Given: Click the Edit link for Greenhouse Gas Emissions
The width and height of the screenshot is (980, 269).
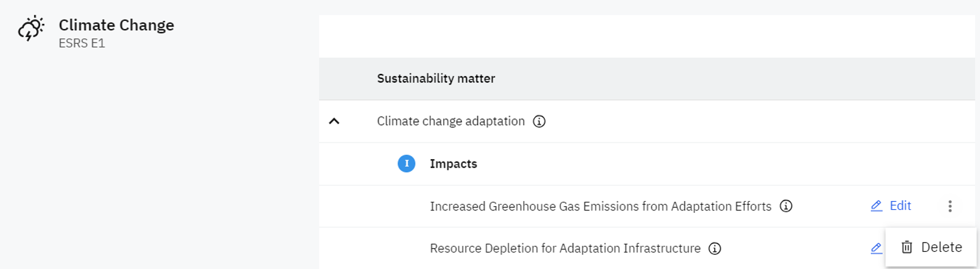Looking at the screenshot, I should pos(900,206).
